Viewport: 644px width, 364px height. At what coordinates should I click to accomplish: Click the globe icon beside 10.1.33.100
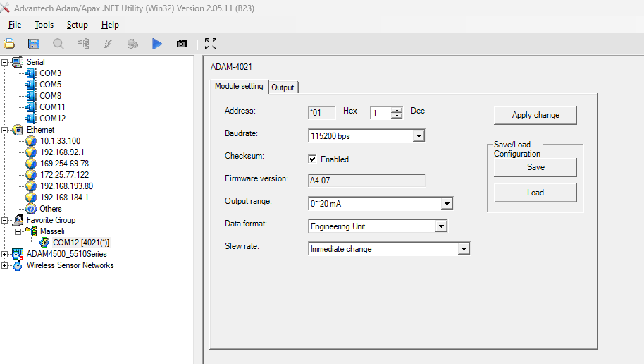coord(31,141)
